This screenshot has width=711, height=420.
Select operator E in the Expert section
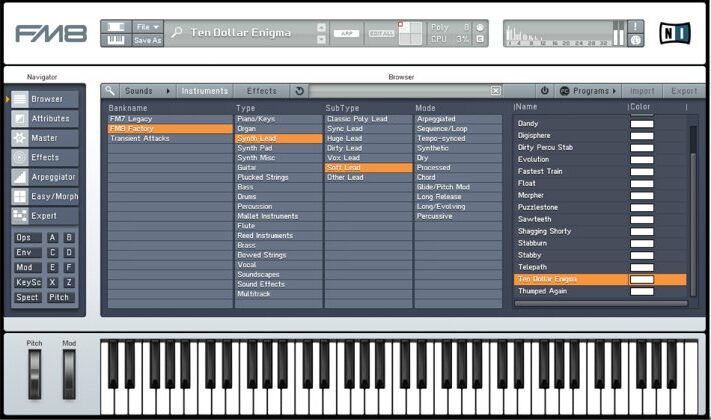click(x=53, y=268)
